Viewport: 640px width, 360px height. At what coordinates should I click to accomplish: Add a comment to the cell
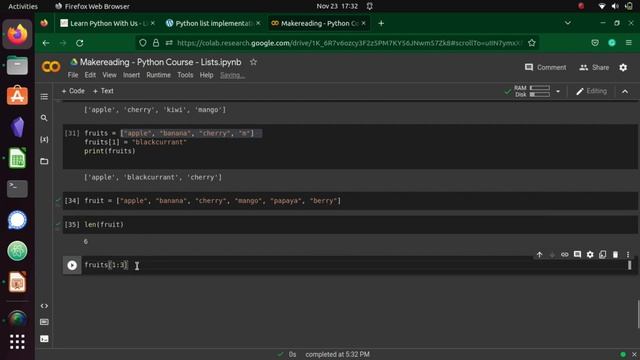click(x=577, y=255)
